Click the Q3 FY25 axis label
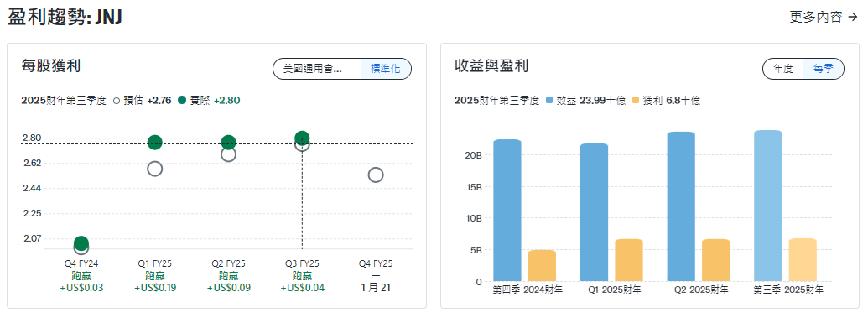The image size is (868, 313). coord(302,263)
